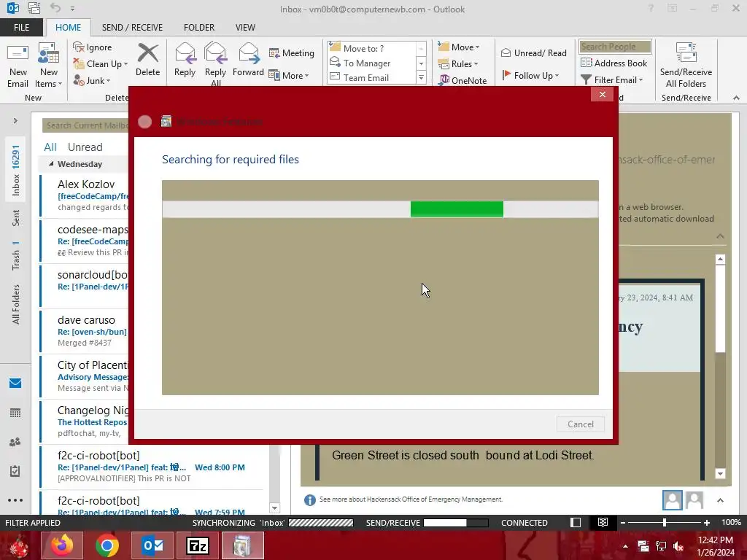The height and width of the screenshot is (560, 747).
Task: Click the Ignore conversation icon
Action: click(93, 47)
